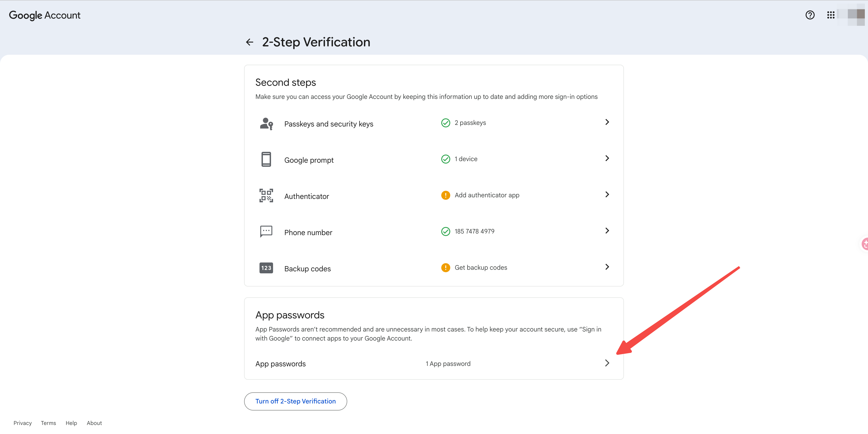868x434 pixels.
Task: Select the Backup codes label
Action: tap(308, 269)
